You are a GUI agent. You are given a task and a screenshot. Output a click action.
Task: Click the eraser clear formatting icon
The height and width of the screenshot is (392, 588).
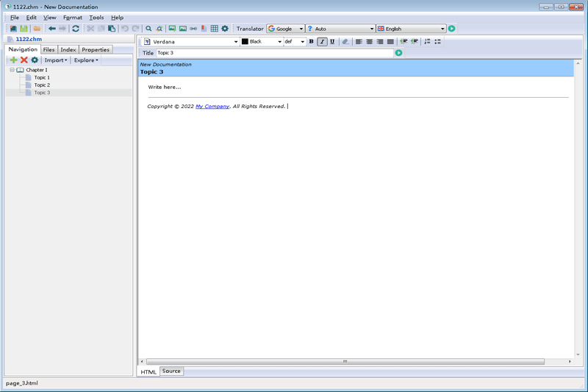[x=345, y=42]
